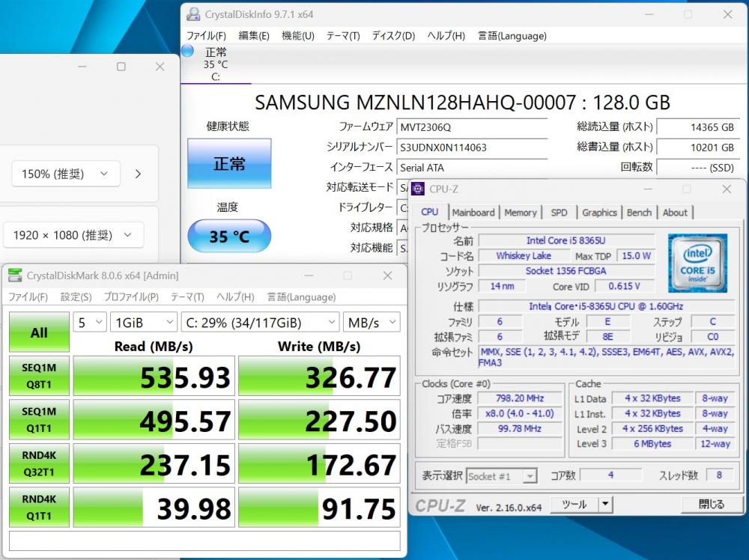The height and width of the screenshot is (560, 749).
Task: Click the serial number field S3UDNX0N114063
Action: (x=472, y=147)
